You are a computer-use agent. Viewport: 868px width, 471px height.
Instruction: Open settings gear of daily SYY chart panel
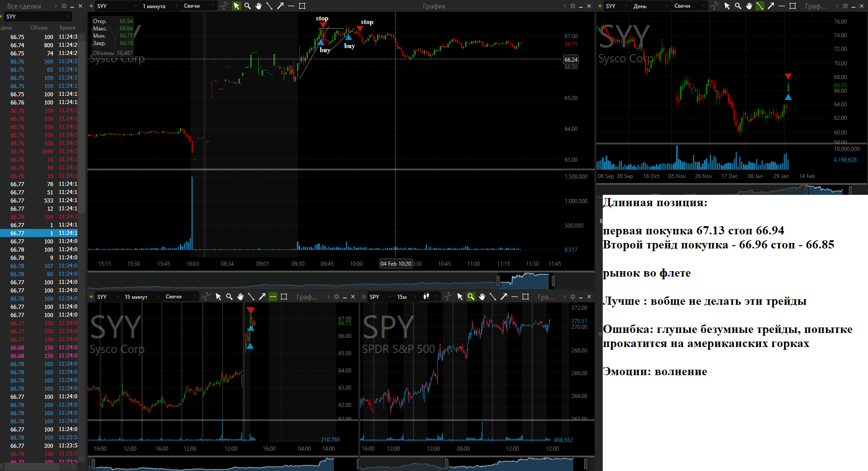[x=845, y=6]
